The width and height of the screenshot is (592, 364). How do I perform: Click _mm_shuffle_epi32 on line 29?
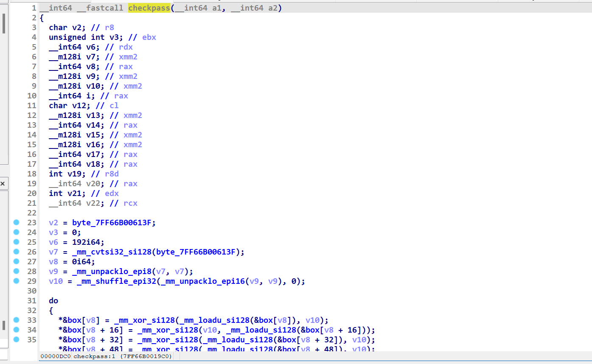(116, 281)
